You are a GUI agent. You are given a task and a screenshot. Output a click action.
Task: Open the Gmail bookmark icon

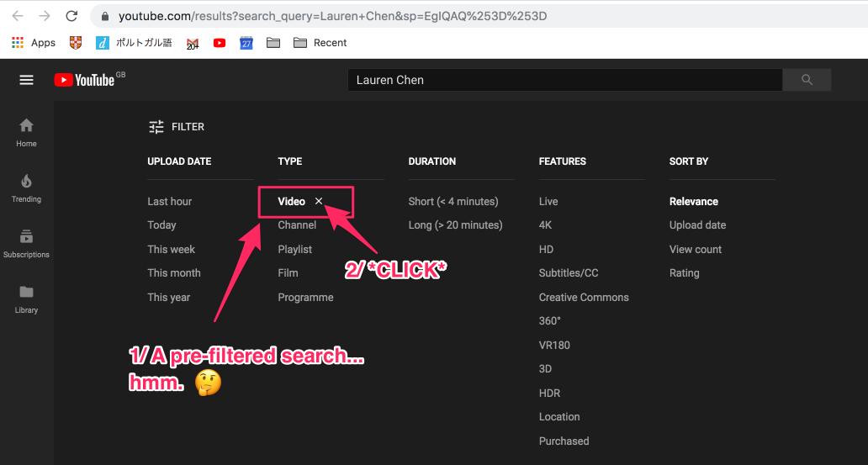coord(193,43)
